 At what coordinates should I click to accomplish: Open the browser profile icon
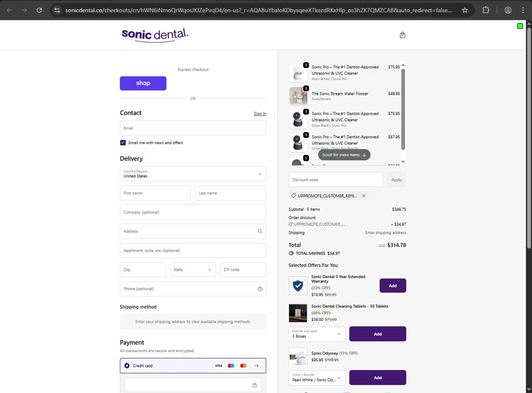point(508,10)
